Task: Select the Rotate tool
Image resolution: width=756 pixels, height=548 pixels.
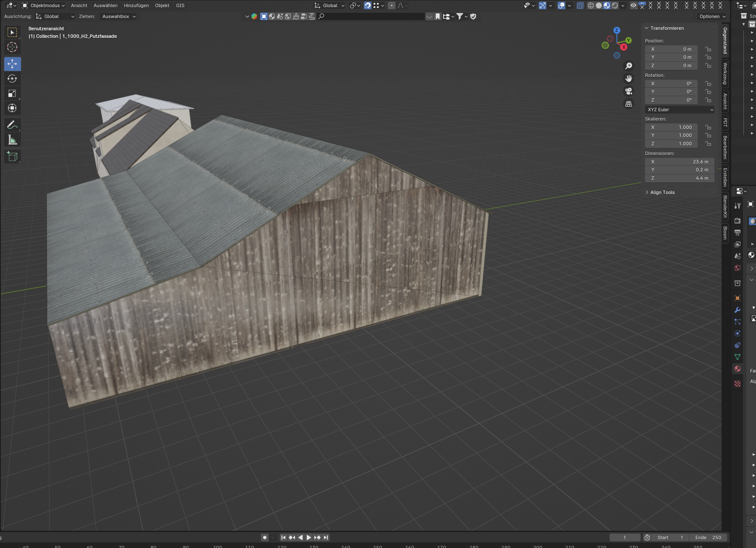Action: tap(12, 79)
